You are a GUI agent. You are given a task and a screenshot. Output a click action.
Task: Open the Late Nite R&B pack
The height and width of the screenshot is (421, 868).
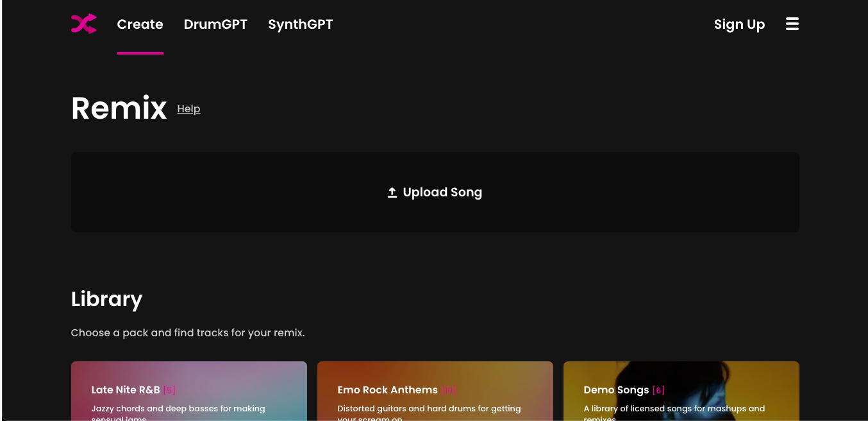coord(126,390)
